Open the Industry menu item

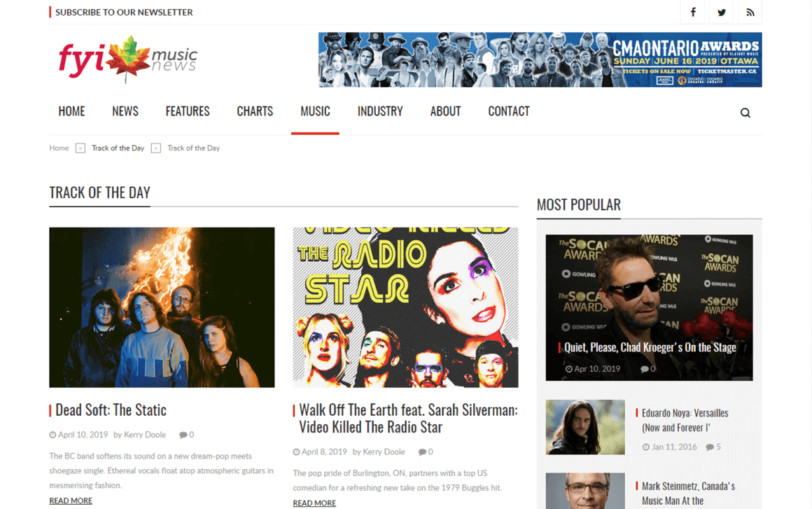click(380, 111)
